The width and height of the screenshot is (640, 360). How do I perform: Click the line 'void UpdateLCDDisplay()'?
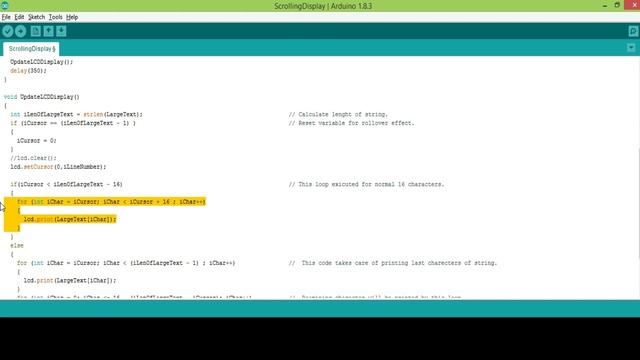(x=42, y=97)
